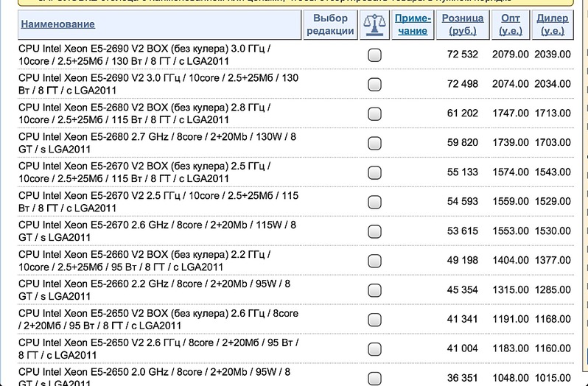The height and width of the screenshot is (386, 588).
Task: Select product name E5-2650 V2 2.6 ГГц non-BOX
Action: (x=158, y=348)
